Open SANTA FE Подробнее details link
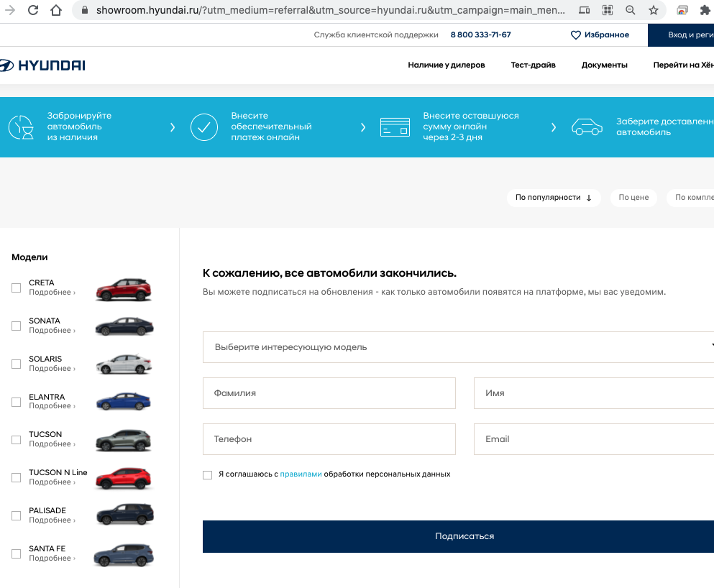The width and height of the screenshot is (714, 588). 52,559
